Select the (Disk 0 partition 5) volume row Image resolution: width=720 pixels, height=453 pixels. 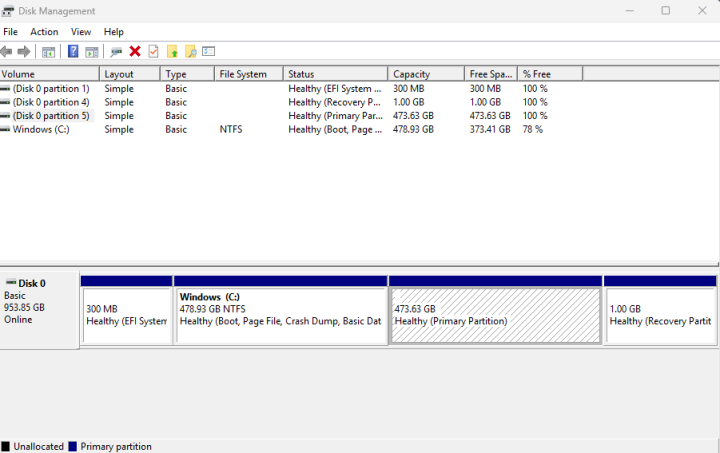51,116
